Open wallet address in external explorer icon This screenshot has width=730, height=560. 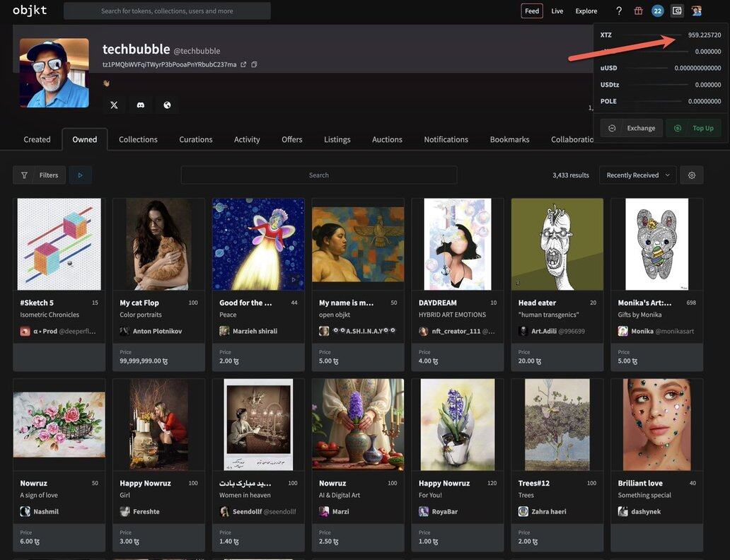click(243, 65)
